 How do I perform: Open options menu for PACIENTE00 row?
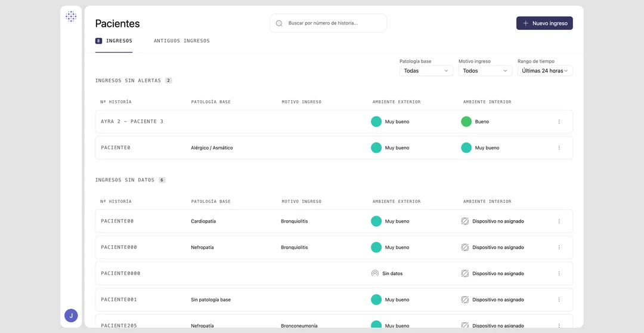(x=559, y=221)
